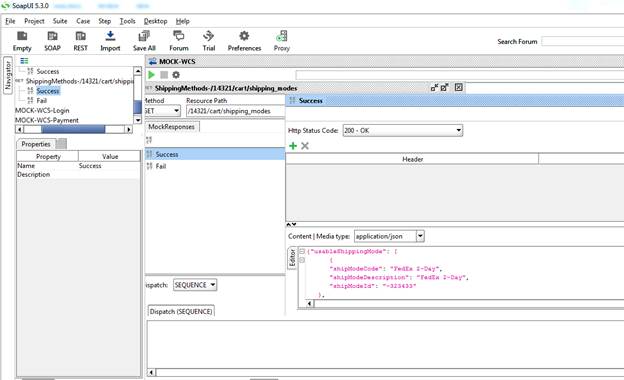Select MOCK-WCS-Payment in navigator tree
Screen dimensions: 624x380
[47, 120]
